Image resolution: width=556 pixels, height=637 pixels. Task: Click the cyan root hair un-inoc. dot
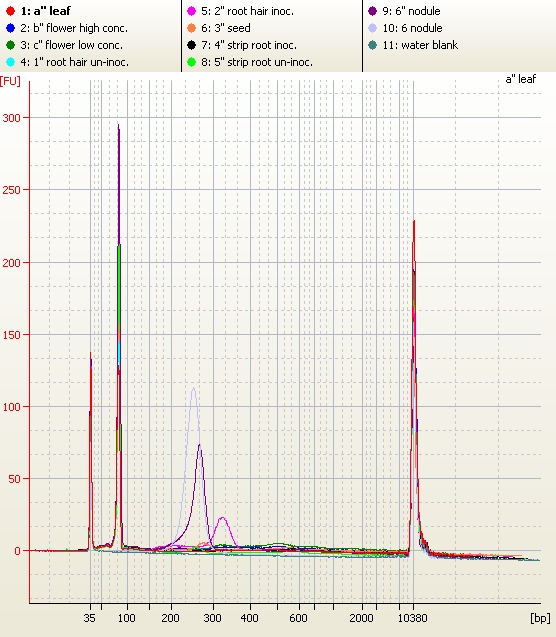click(x=11, y=62)
